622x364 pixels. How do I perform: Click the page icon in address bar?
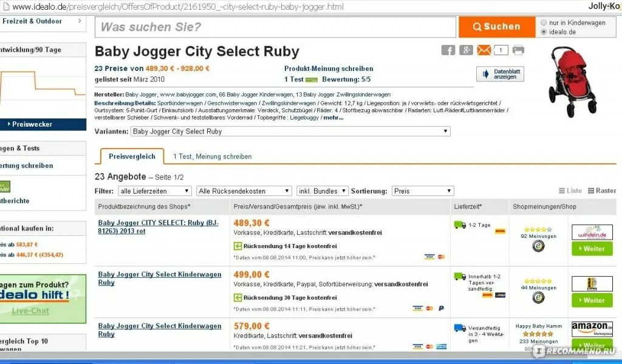(6, 6)
